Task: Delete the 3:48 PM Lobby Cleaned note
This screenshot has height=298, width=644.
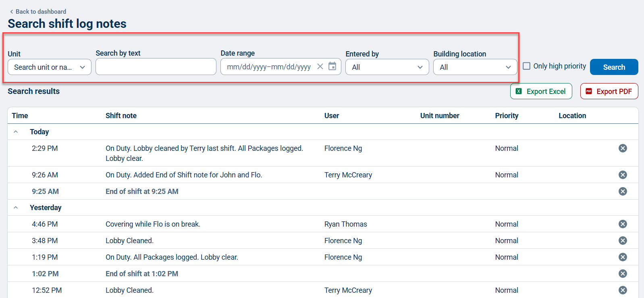Action: (623, 241)
